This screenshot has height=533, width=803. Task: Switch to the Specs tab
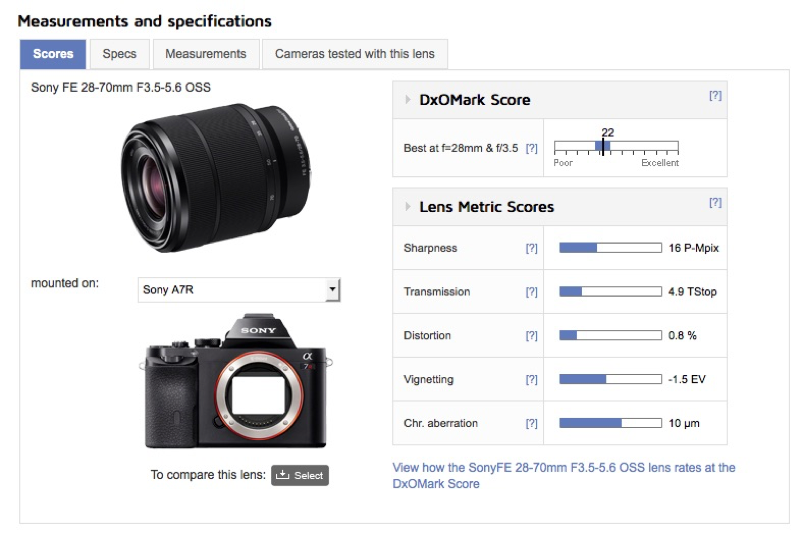point(119,54)
